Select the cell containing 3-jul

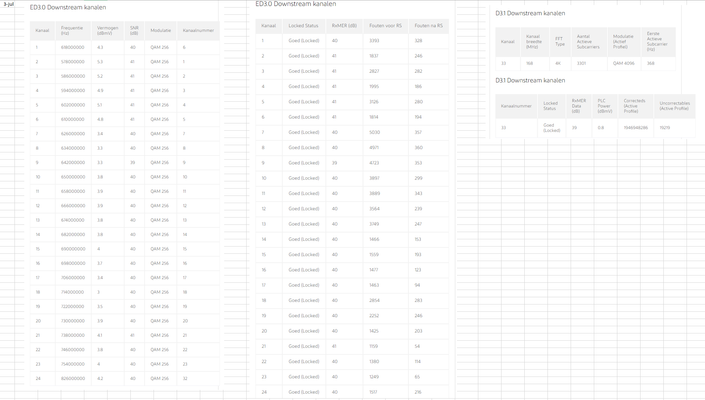[x=8, y=4]
